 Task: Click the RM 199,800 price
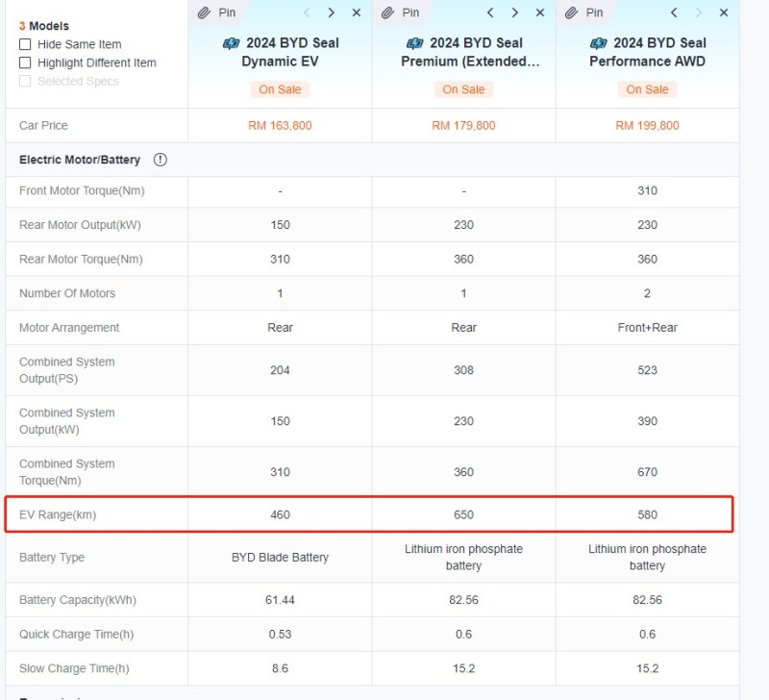tap(647, 126)
